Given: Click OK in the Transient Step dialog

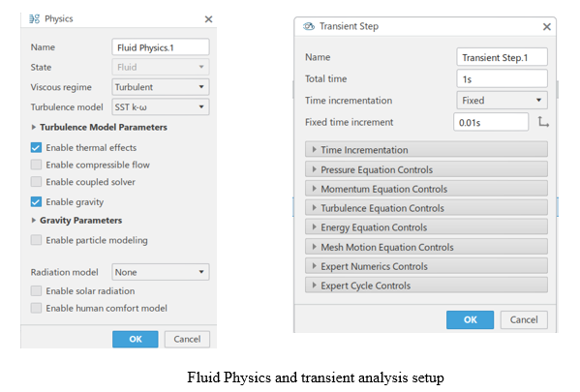Looking at the screenshot, I should click(x=470, y=319).
